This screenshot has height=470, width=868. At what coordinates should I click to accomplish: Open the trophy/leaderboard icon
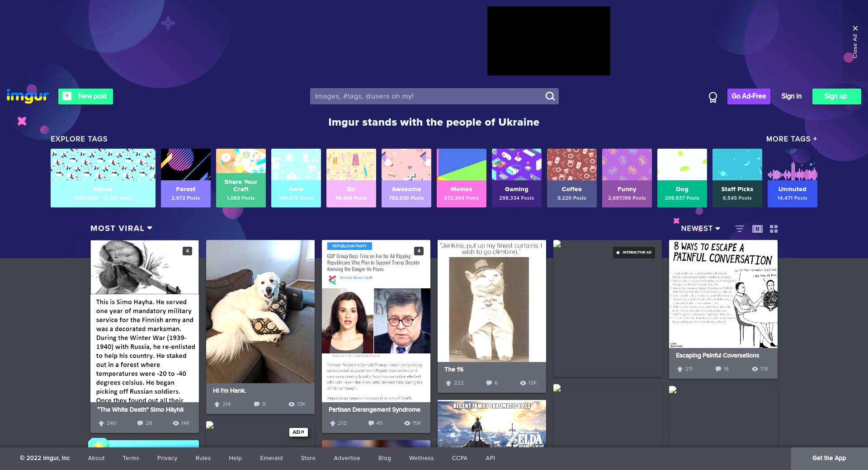(x=713, y=97)
